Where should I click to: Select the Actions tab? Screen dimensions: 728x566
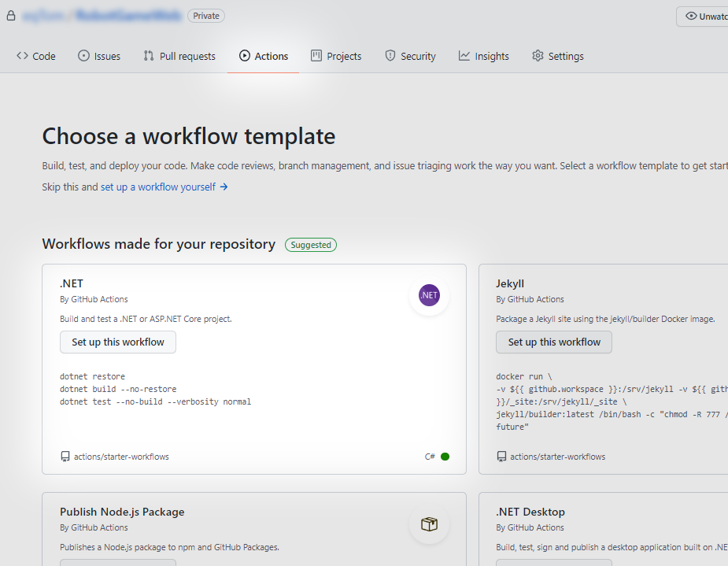coord(264,56)
